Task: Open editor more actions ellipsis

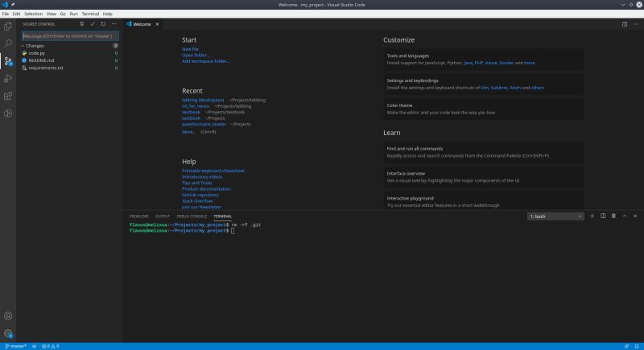Action: coord(635,24)
